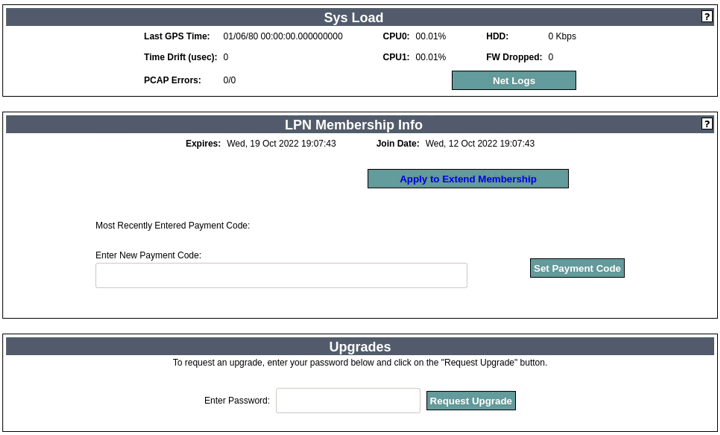
Task: Click the HDD label
Action: point(497,36)
